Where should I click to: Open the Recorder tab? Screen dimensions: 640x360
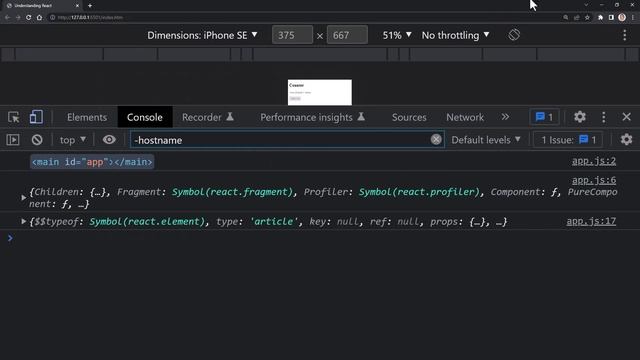(207, 117)
